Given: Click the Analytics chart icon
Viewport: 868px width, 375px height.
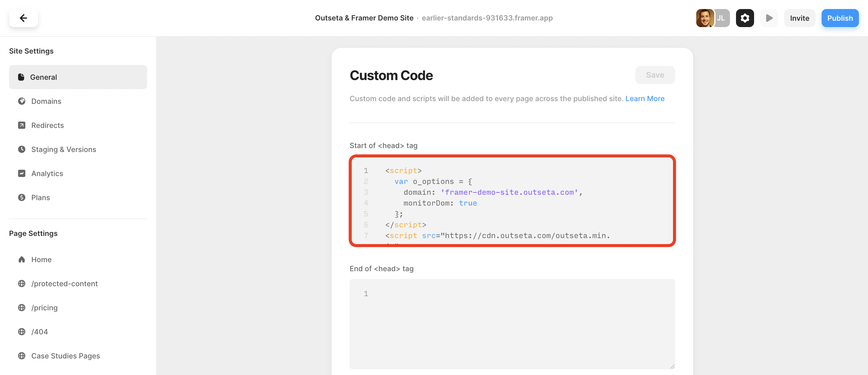Looking at the screenshot, I should (x=22, y=173).
